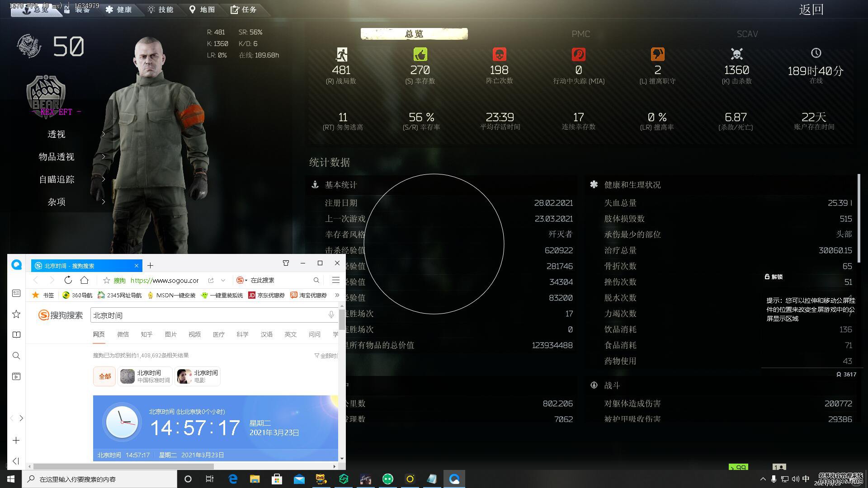Image resolution: width=868 pixels, height=488 pixels.
Task: Click the 返回 (Back) button
Action: point(811,9)
